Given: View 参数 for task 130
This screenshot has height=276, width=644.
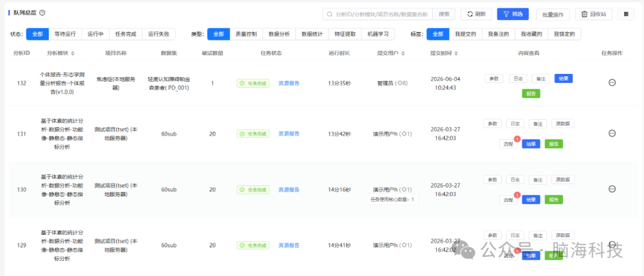Looking at the screenshot, I should pyautogui.click(x=492, y=179).
